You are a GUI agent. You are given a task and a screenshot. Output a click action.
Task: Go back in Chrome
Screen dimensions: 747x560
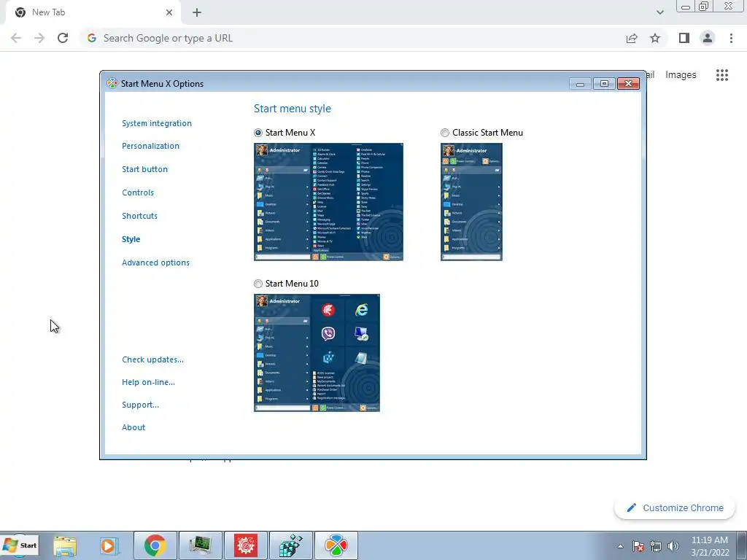pos(16,38)
